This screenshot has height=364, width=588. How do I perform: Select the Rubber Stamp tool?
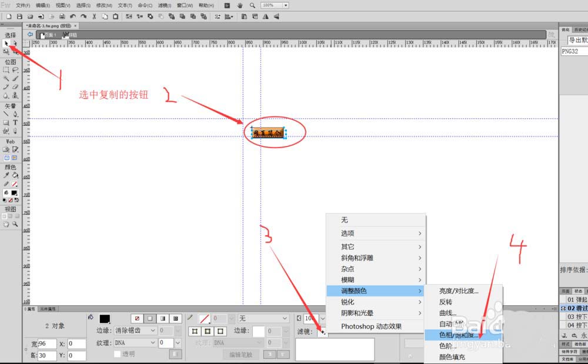coord(15,96)
